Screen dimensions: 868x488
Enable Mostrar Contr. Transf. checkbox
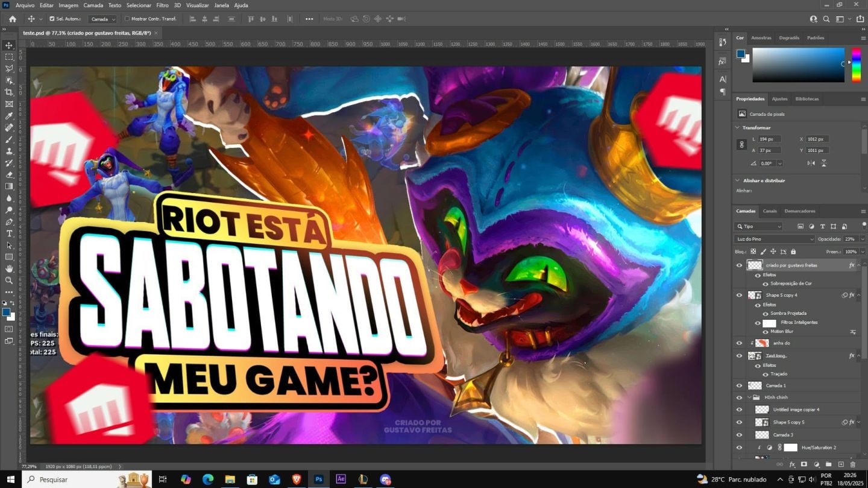[127, 19]
